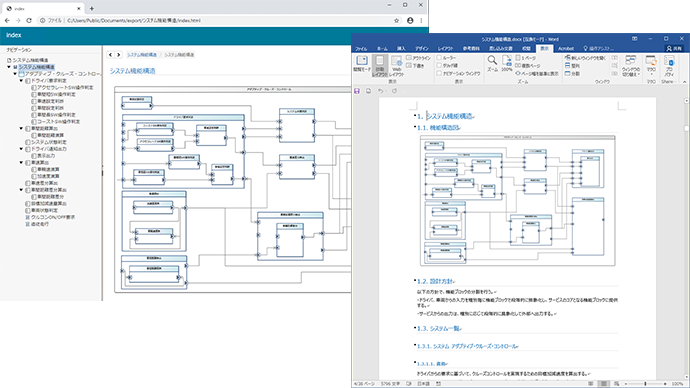Choose 1ページ single page zoom
This screenshot has width=690, height=388.
(x=526, y=58)
